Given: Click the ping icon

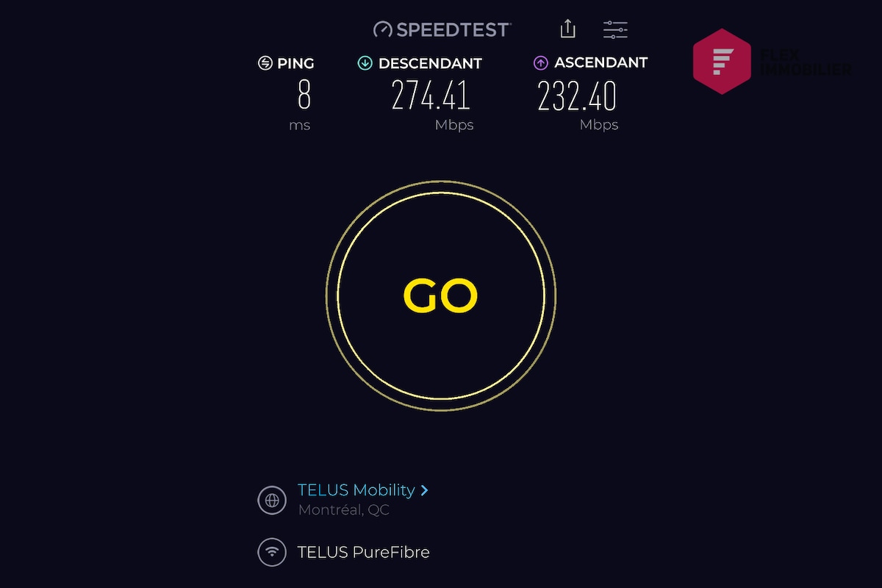Looking at the screenshot, I should click(265, 63).
